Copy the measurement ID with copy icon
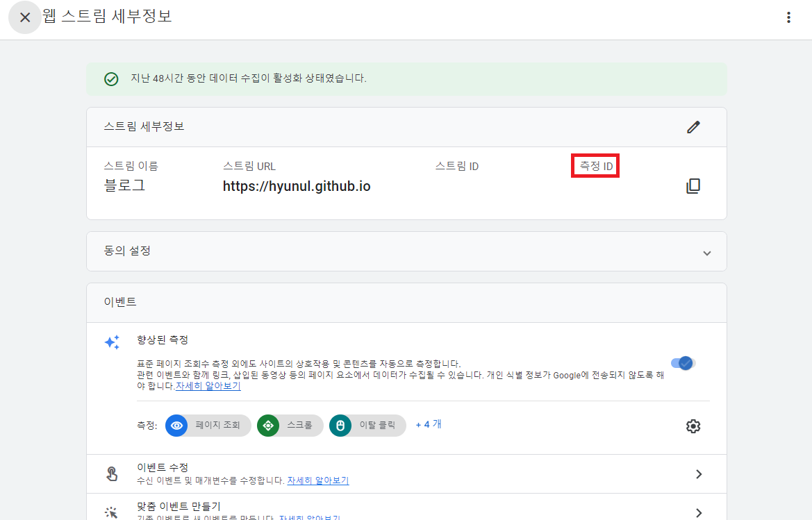Image resolution: width=812 pixels, height=520 pixels. click(693, 186)
